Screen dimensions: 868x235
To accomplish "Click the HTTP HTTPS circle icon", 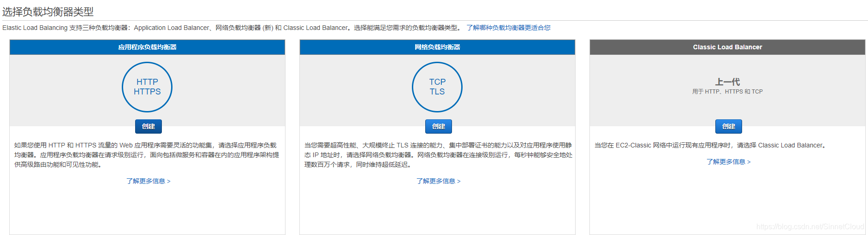I will (x=147, y=87).
